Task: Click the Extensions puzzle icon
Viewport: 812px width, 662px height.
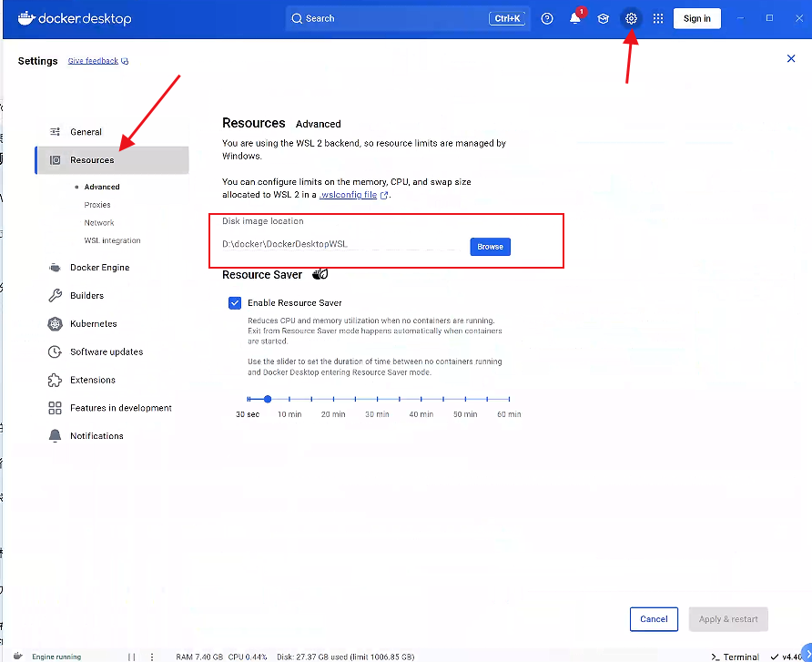Action: (55, 381)
